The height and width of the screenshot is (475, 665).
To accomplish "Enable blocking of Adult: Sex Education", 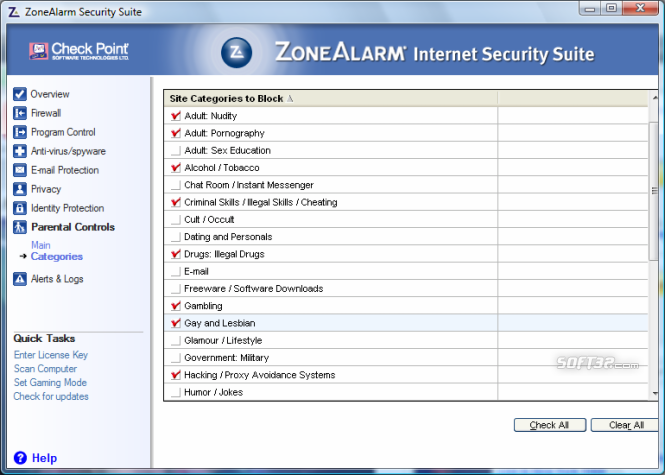I will tap(175, 151).
